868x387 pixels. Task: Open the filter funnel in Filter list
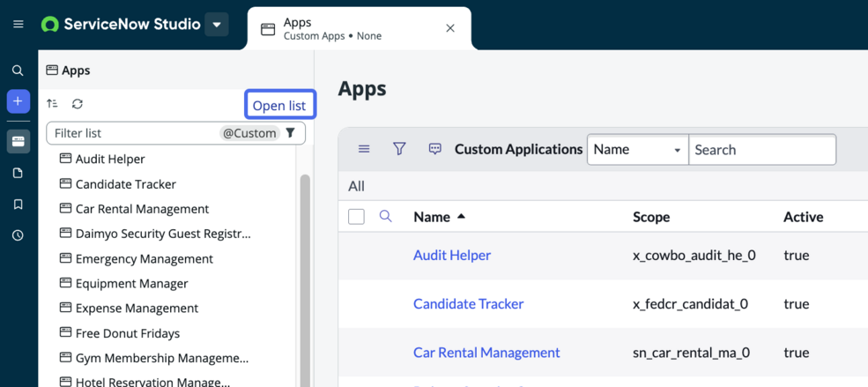coord(290,133)
